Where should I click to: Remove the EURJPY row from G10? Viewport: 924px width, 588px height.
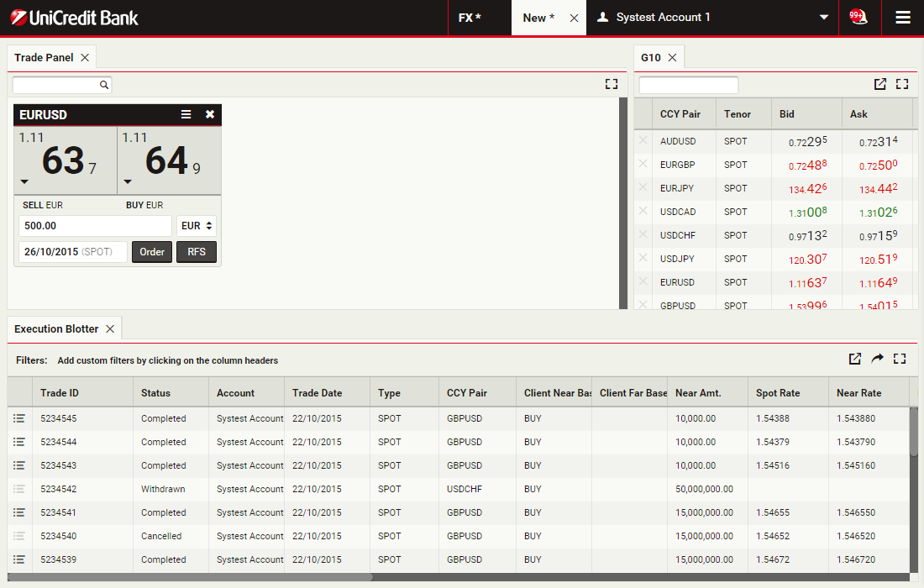pyautogui.click(x=643, y=188)
